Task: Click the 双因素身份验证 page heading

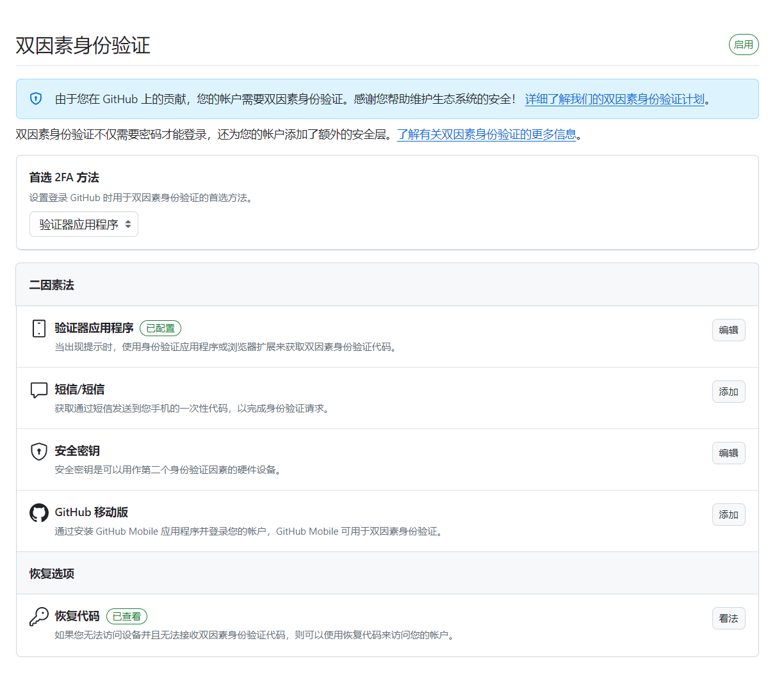Action: pos(83,45)
